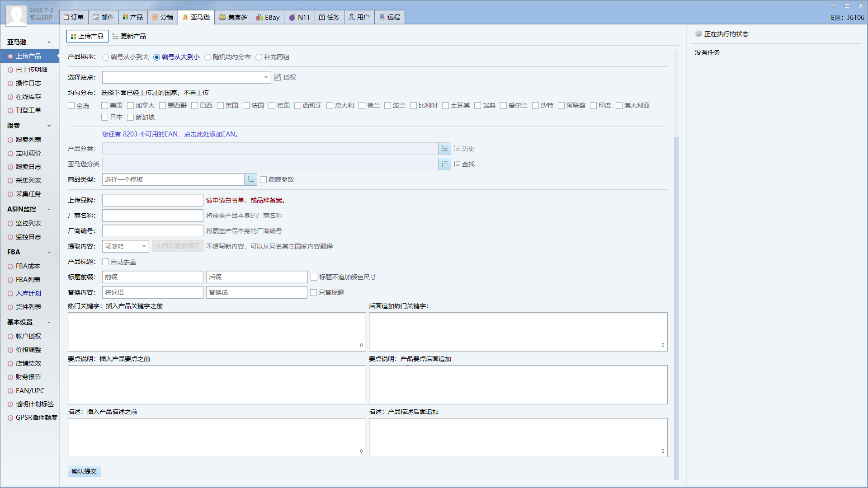
Task: Click the 用户 person icon
Action: click(352, 17)
